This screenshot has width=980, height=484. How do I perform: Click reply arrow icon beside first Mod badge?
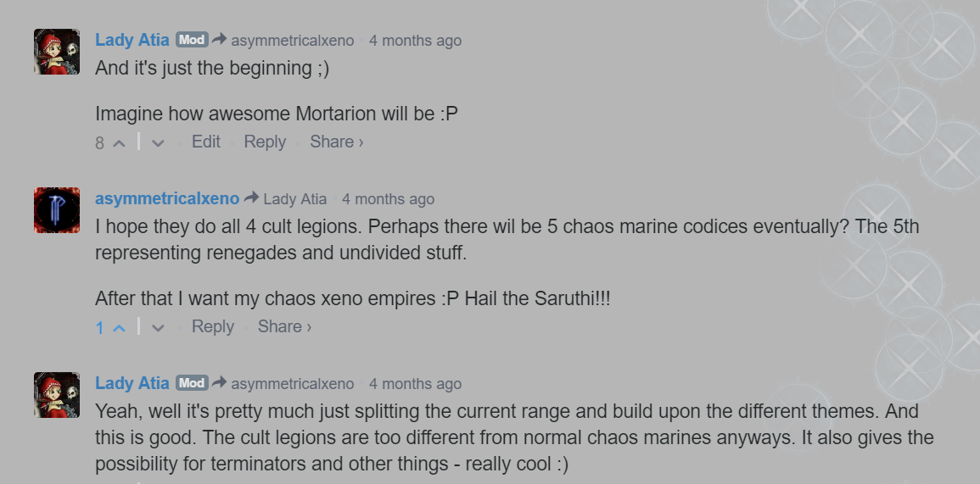tap(219, 39)
